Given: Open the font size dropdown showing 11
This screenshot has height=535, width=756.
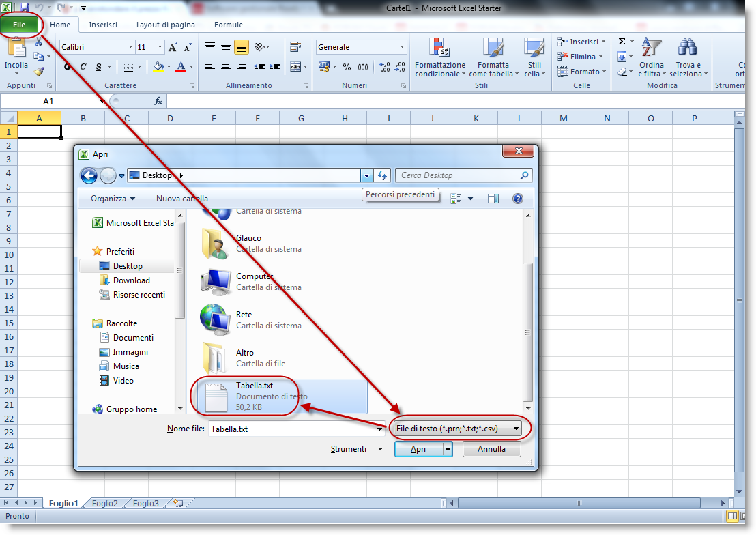Looking at the screenshot, I should (160, 47).
